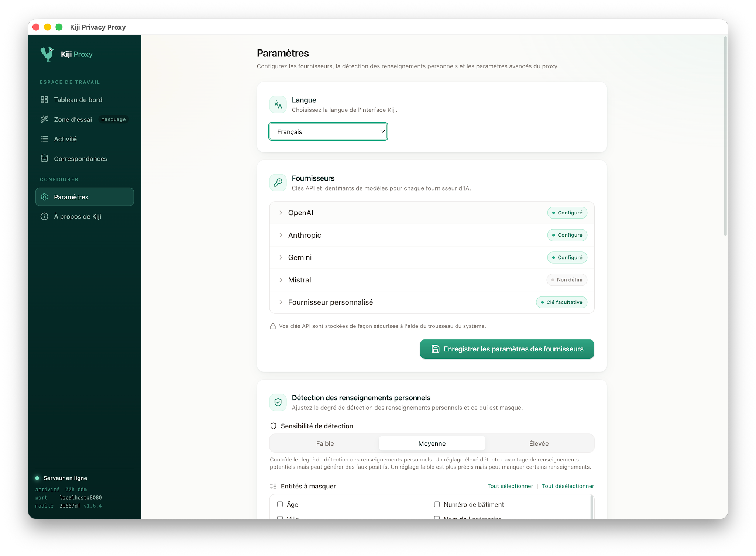756x556 pixels.
Task: Set detection sensitivity to Moyenne
Action: pyautogui.click(x=432, y=443)
